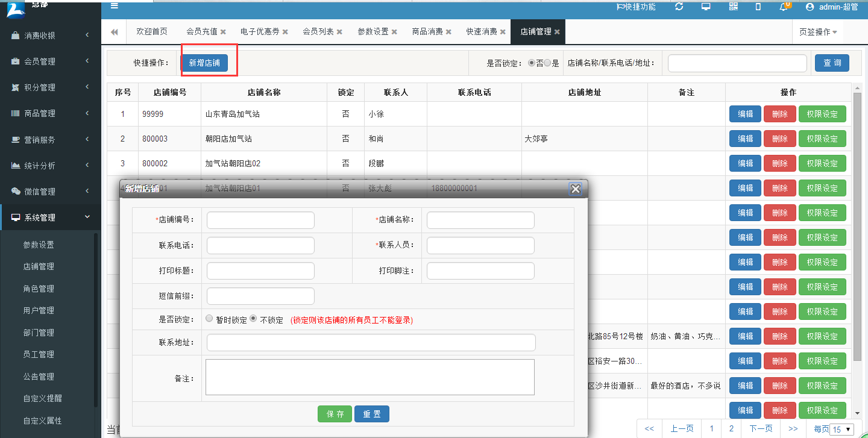This screenshot has height=438, width=868.
Task: Refresh the page using the sync icon
Action: coord(680,7)
